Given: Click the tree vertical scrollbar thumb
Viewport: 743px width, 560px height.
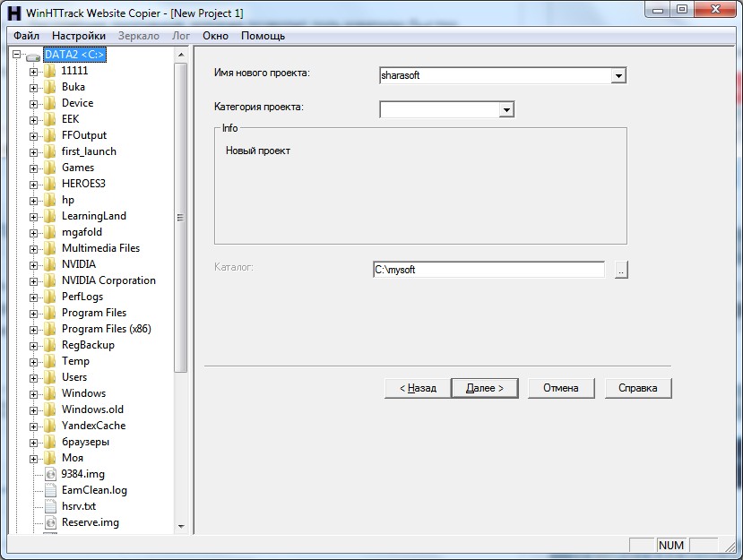Looking at the screenshot, I should [180, 218].
